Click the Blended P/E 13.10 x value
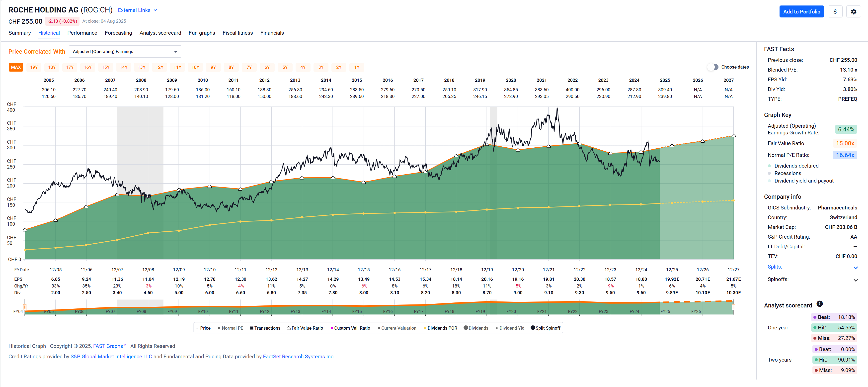 click(849, 70)
